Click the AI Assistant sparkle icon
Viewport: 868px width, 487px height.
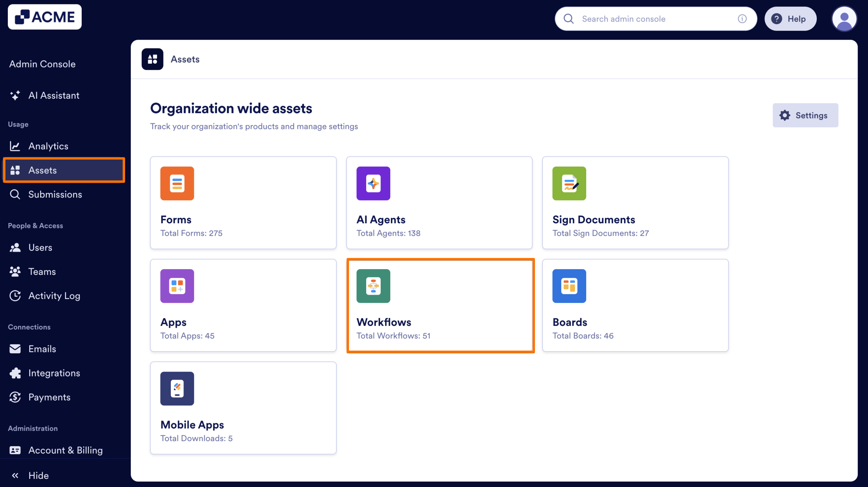[x=15, y=95]
